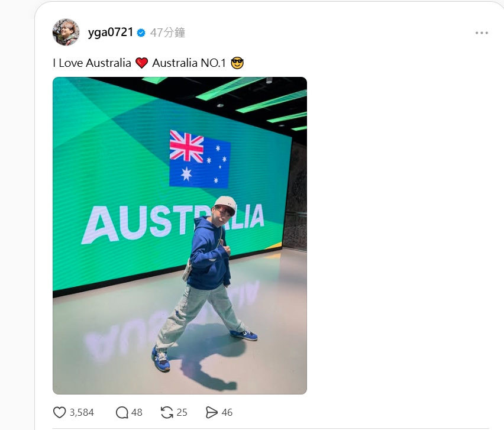Like the post with the heart icon
The height and width of the screenshot is (430, 504).
point(59,412)
